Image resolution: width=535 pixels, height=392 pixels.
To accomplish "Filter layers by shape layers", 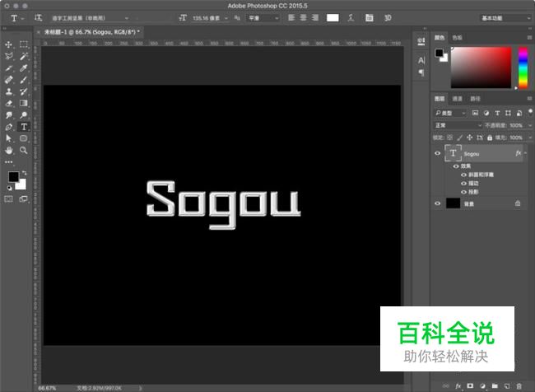I will coord(508,113).
